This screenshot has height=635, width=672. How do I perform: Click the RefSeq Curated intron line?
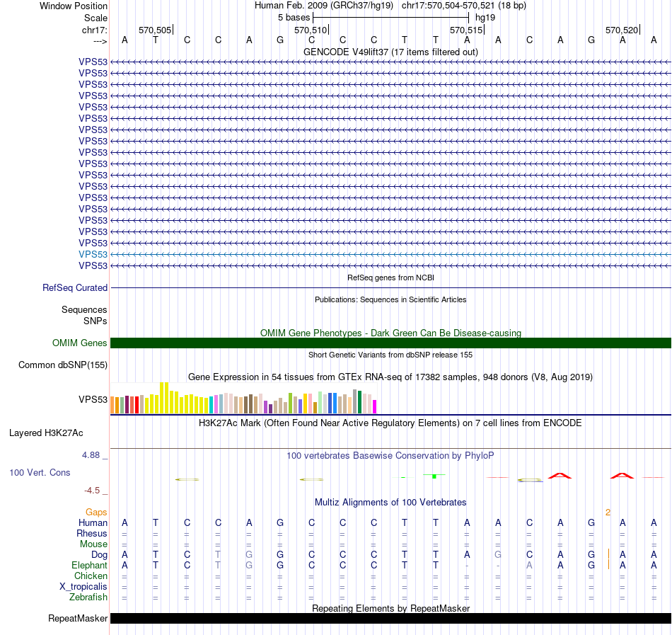point(390,287)
